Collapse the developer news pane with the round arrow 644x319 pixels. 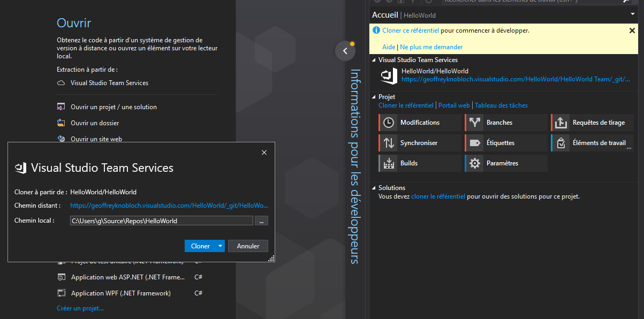(x=345, y=51)
